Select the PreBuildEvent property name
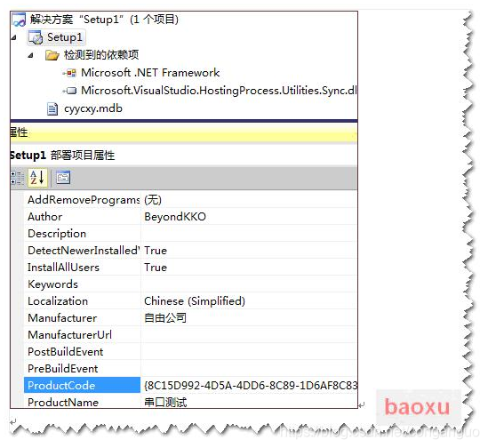This screenshot has width=488, height=448. [83, 368]
